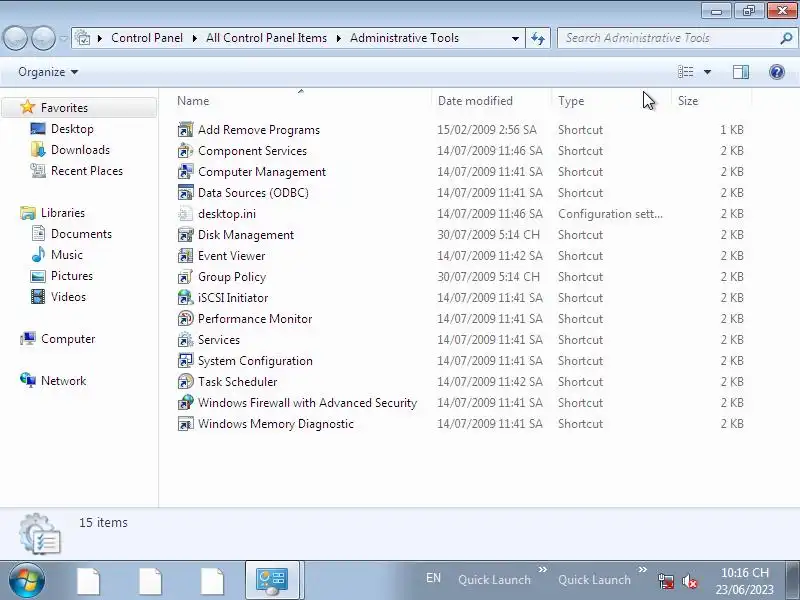
Task: Expand the arrow after Control Panel breadcrumb
Action: (x=194, y=38)
